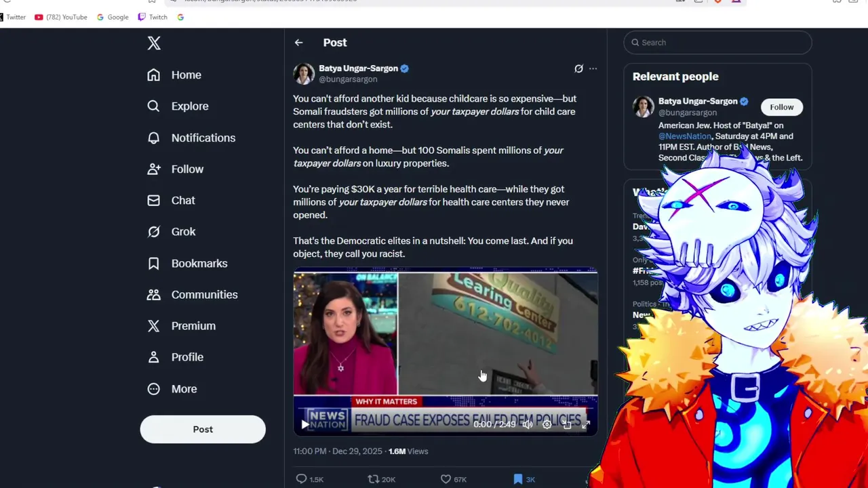The image size is (868, 488).
Task: Click the Communities sidebar icon
Action: [154, 295]
